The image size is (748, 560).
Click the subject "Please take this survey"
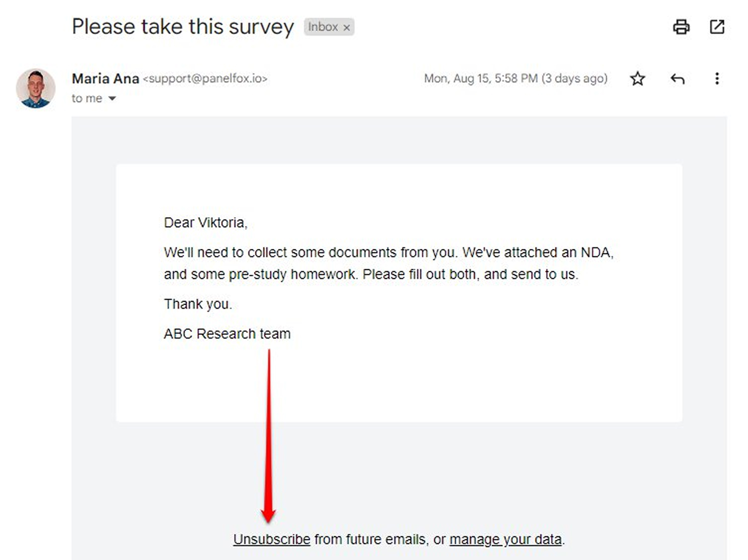[x=183, y=27]
